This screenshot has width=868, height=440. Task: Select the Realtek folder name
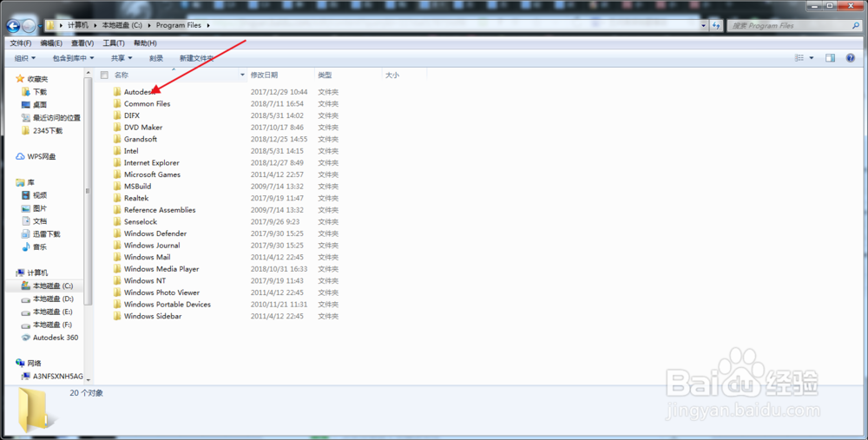tap(136, 198)
